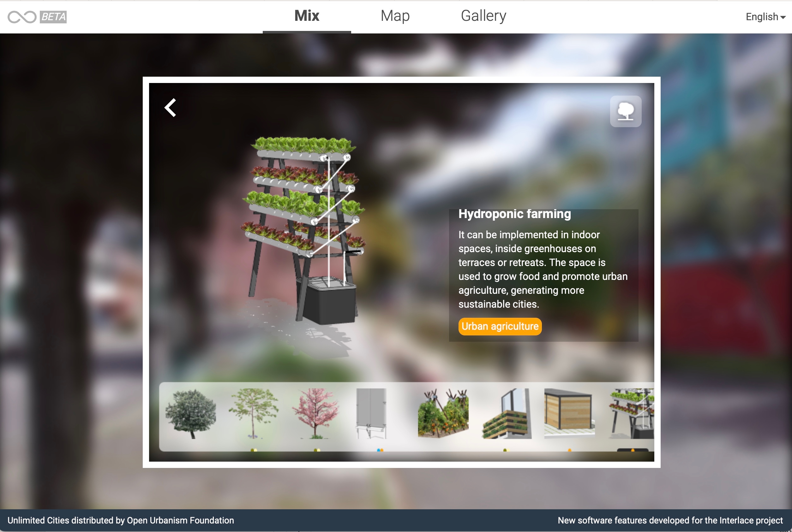The image size is (792, 532).
Task: Click the tree category icon button
Action: [625, 111]
